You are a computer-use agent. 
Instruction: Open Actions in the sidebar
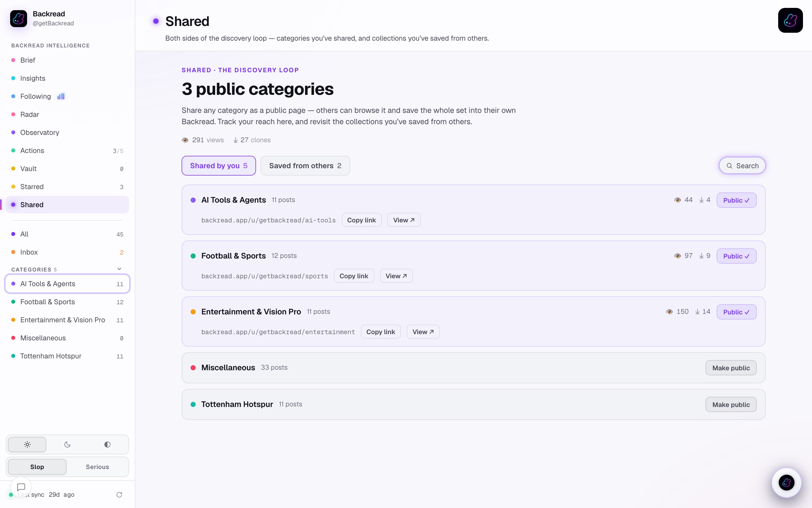[67, 151]
